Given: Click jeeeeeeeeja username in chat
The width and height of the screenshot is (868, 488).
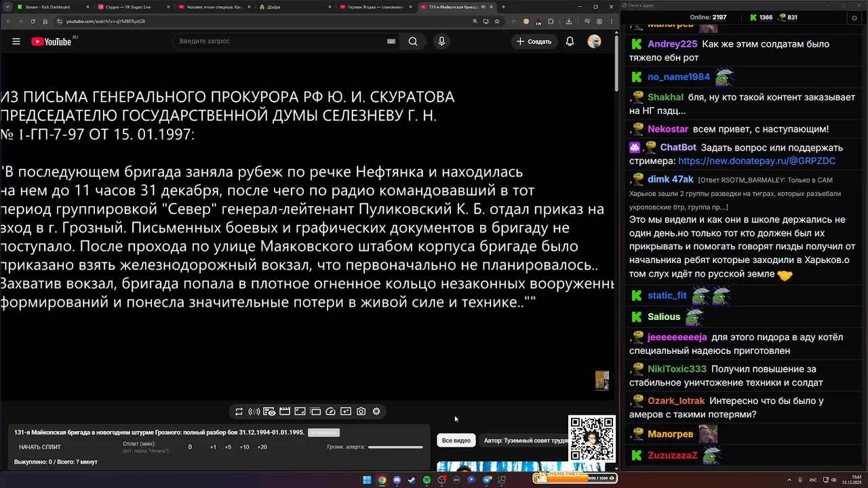Looking at the screenshot, I should point(677,337).
